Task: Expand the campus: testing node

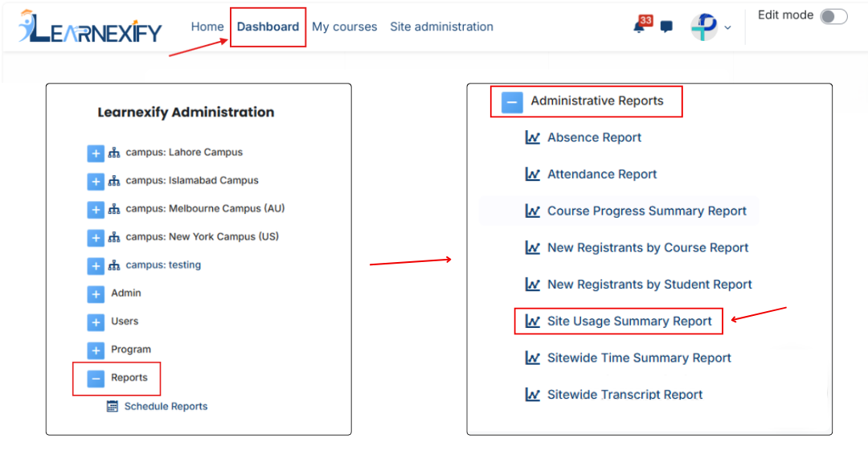Action: (96, 266)
